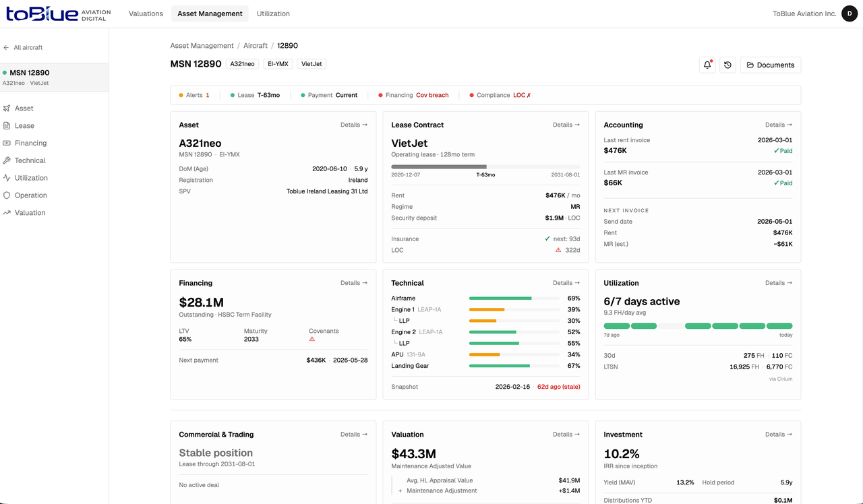Click the Engine 1 39% bar

514,310
